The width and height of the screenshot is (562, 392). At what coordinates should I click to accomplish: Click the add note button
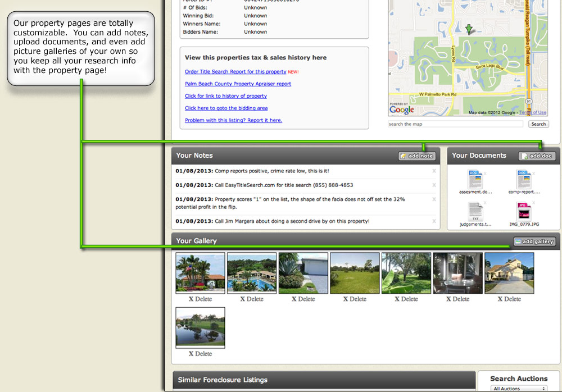(417, 156)
